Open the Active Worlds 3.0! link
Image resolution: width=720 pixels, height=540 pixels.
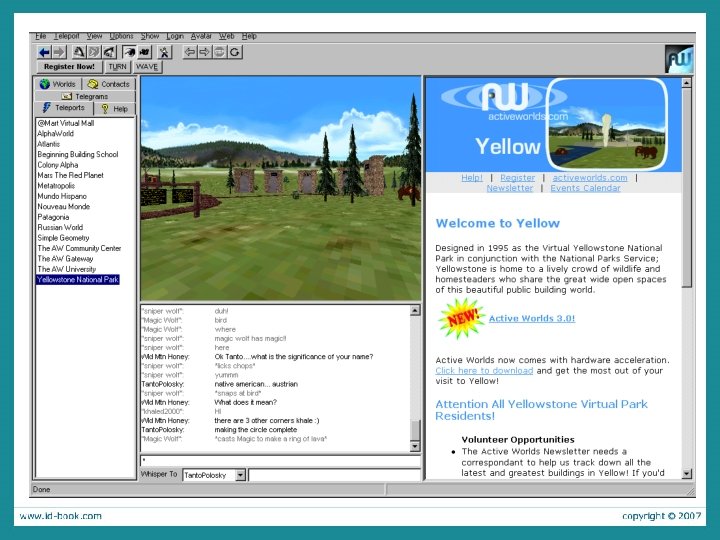[x=532, y=318]
